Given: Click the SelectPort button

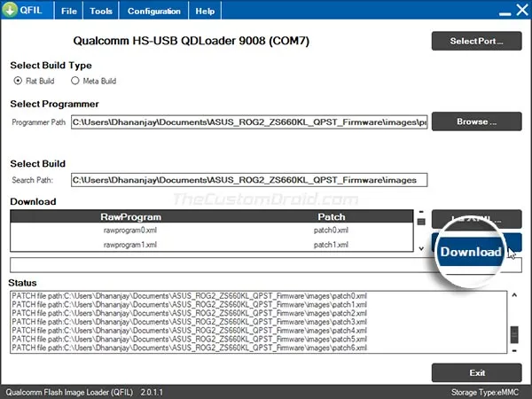Looking at the screenshot, I should coord(477,41).
